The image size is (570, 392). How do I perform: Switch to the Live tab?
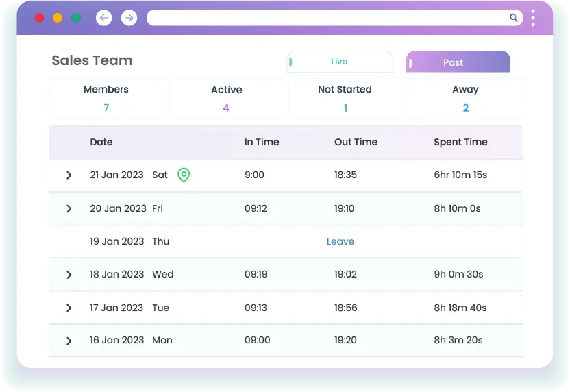coord(340,62)
